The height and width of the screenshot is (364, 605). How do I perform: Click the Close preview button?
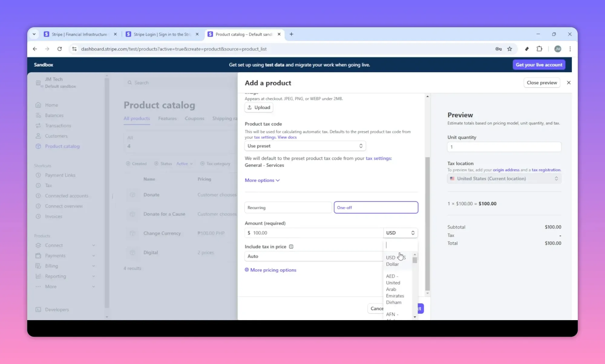pos(541,83)
